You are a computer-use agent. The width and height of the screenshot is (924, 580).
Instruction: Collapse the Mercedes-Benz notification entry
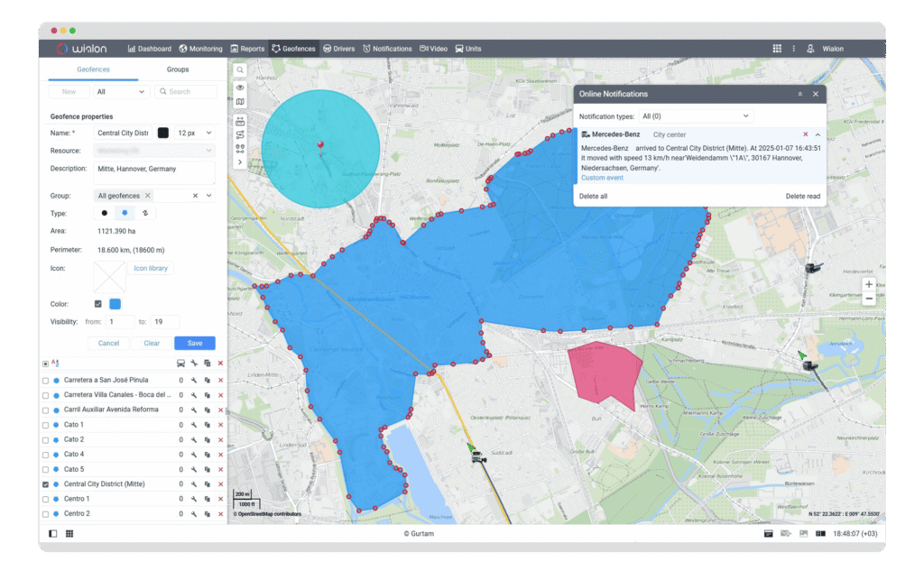pyautogui.click(x=818, y=134)
